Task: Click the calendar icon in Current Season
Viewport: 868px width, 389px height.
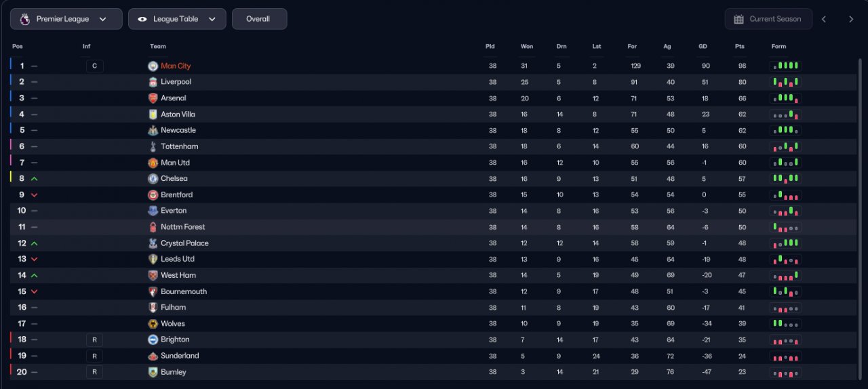Action: pos(738,19)
